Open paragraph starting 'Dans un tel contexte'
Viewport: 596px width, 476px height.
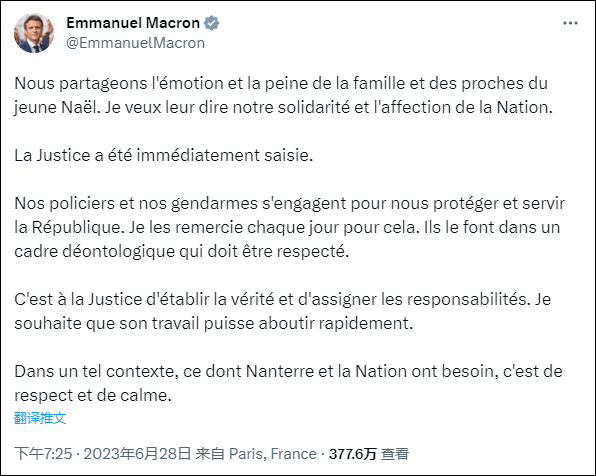288,383
